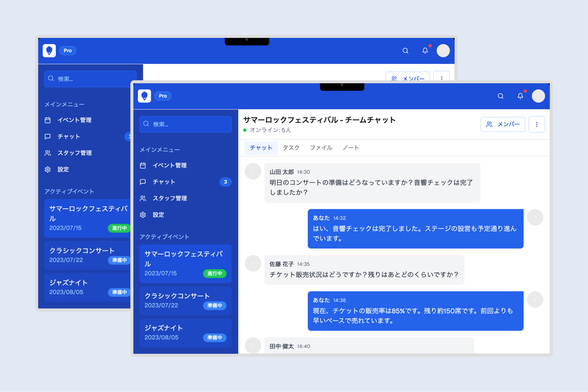The height and width of the screenshot is (392, 588).
Task: Open the three-dot menu in the background window
Action: 442,79
